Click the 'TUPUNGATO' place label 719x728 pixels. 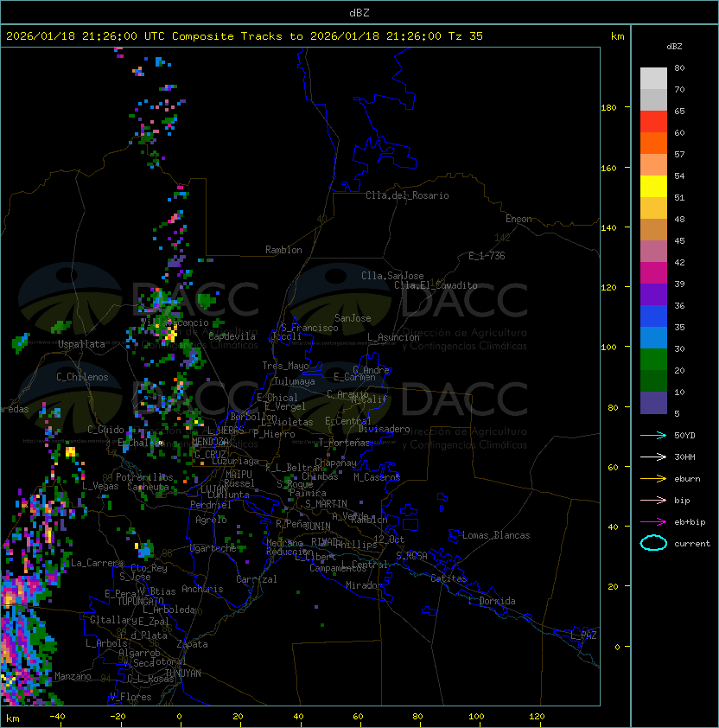(x=140, y=602)
